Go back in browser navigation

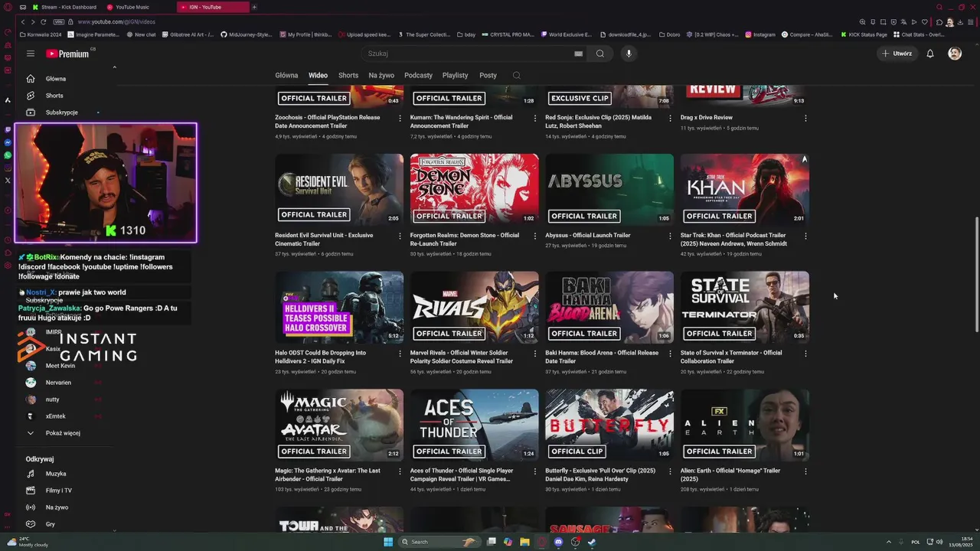[23, 22]
